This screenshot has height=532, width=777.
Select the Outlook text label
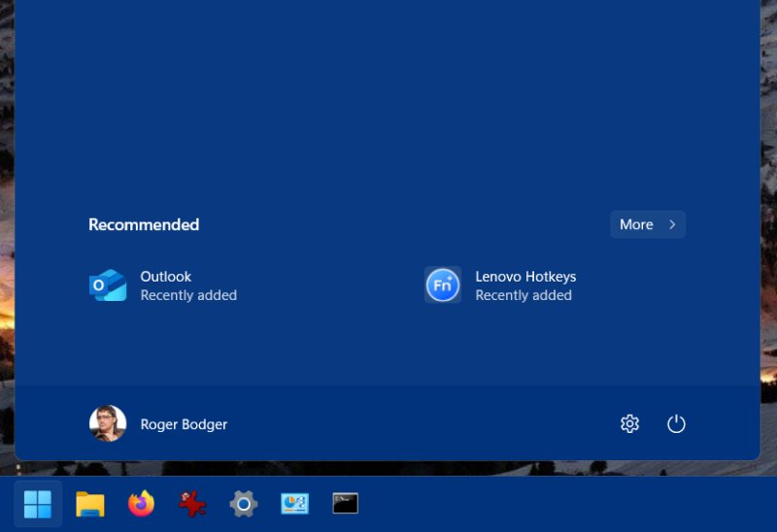pyautogui.click(x=165, y=277)
